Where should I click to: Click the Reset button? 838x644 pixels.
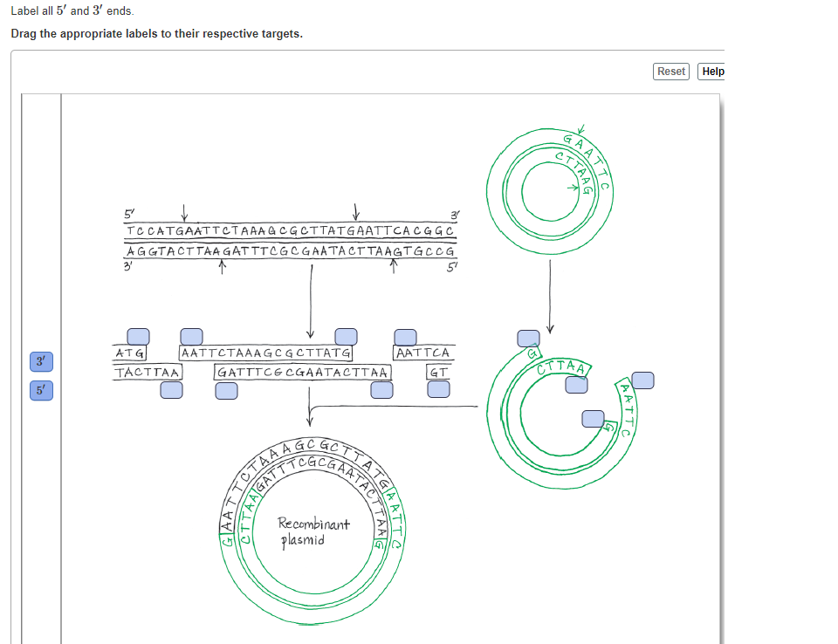[670, 71]
